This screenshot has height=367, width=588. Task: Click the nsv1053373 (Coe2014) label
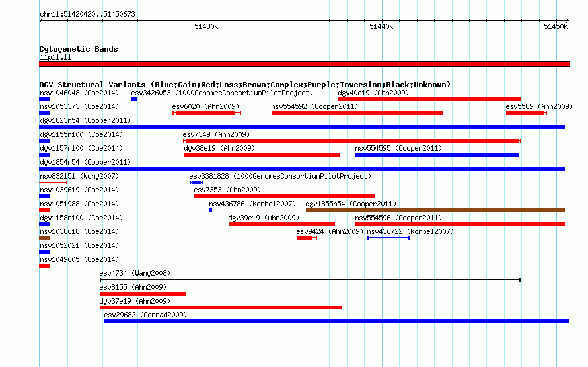coord(79,106)
